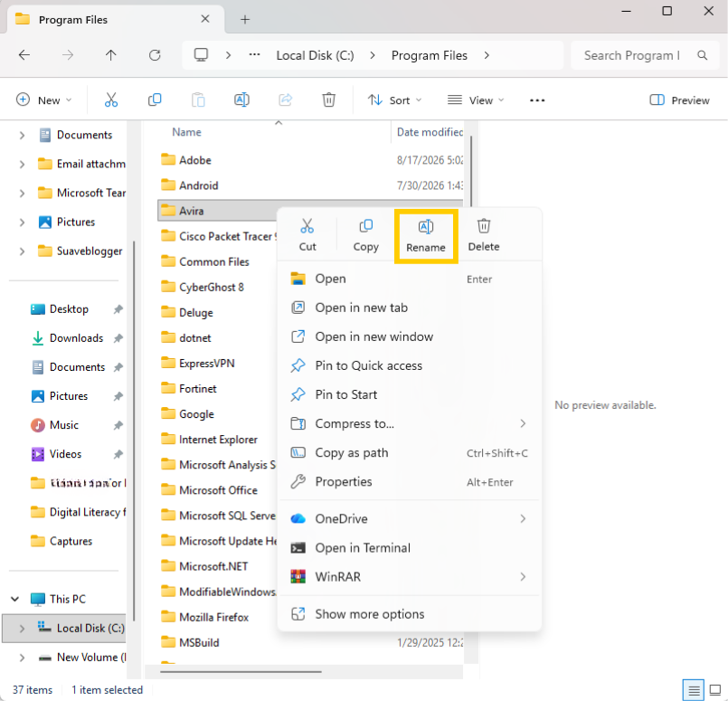Screen dimensions: 728x701
Task: Click the toolbar Paste icon
Action: 198,99
